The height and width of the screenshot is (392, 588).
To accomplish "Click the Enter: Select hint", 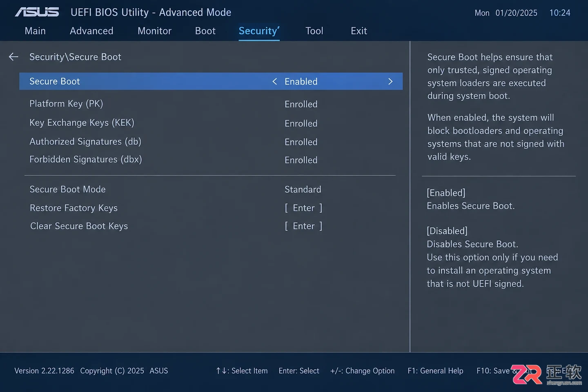I will (x=299, y=371).
